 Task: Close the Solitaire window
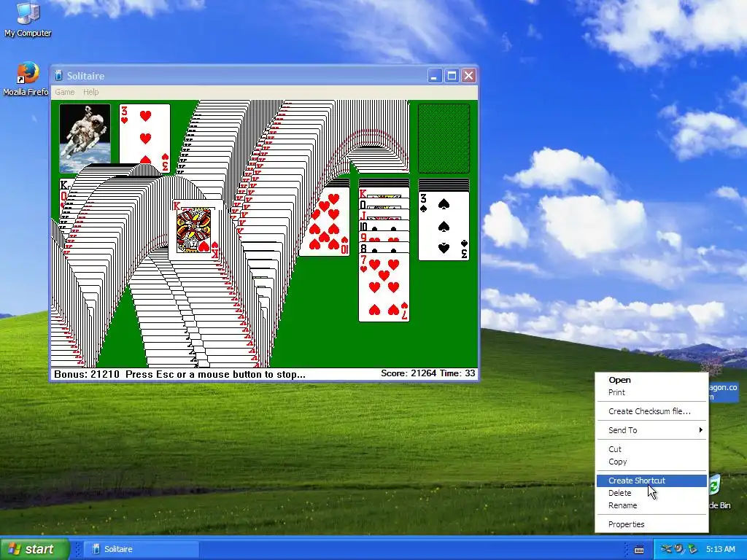(x=469, y=76)
